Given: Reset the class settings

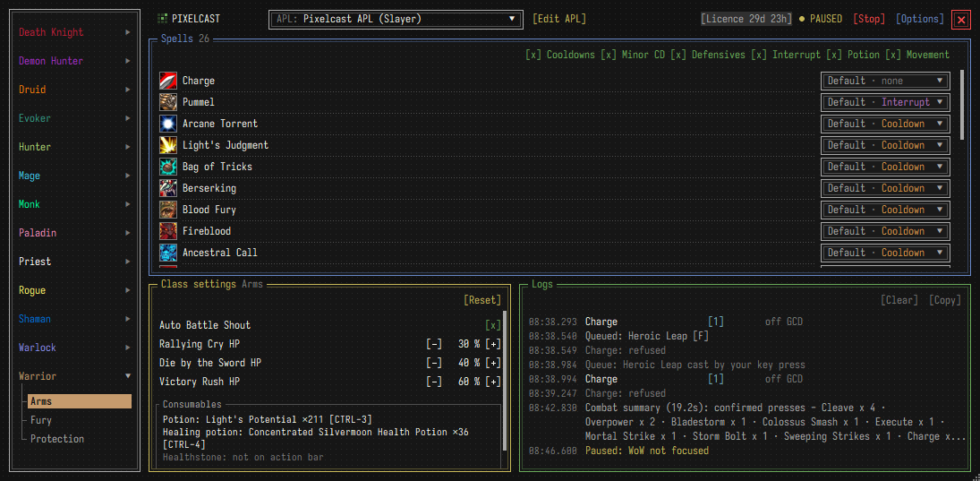Looking at the screenshot, I should tap(481, 300).
